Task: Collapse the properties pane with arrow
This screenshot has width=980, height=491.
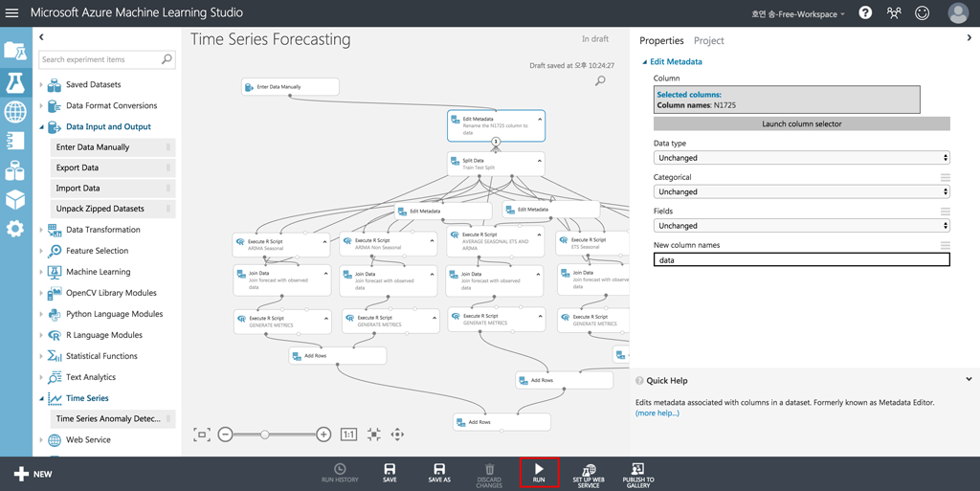Action: click(x=969, y=37)
